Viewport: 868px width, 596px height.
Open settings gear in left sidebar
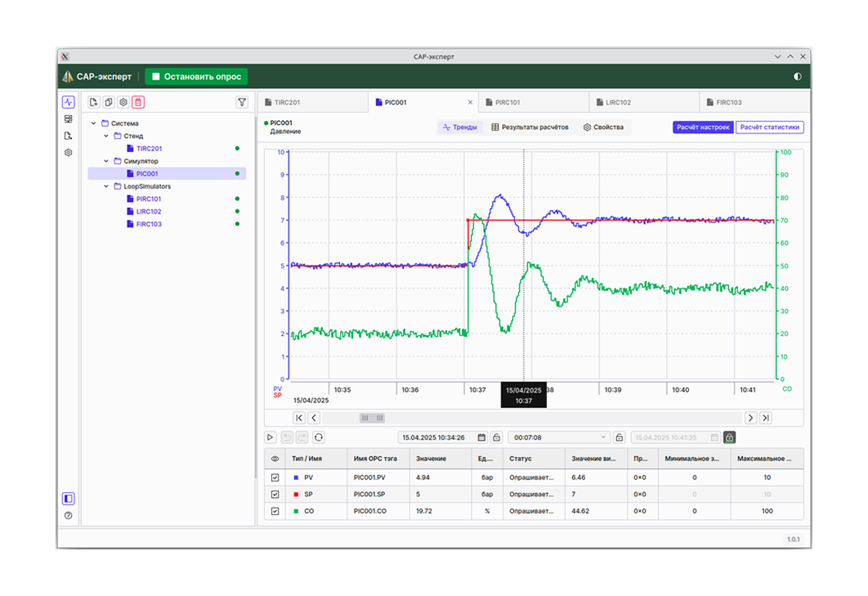coord(68,152)
